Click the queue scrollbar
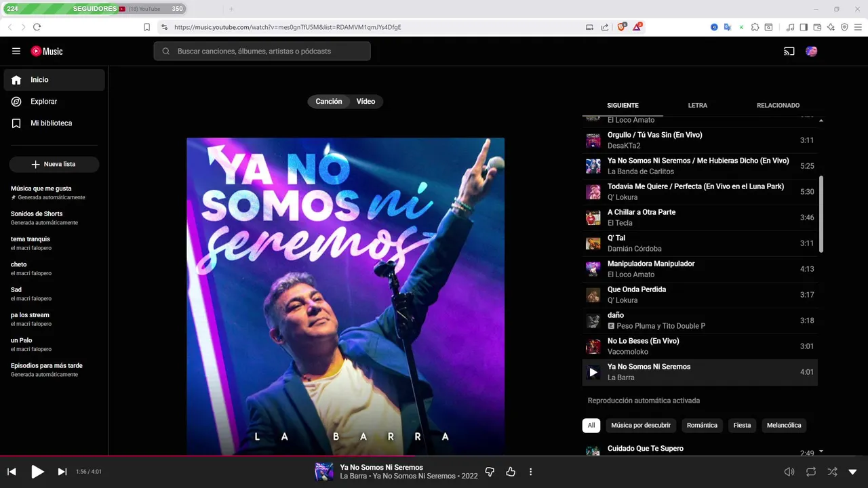 (x=821, y=214)
